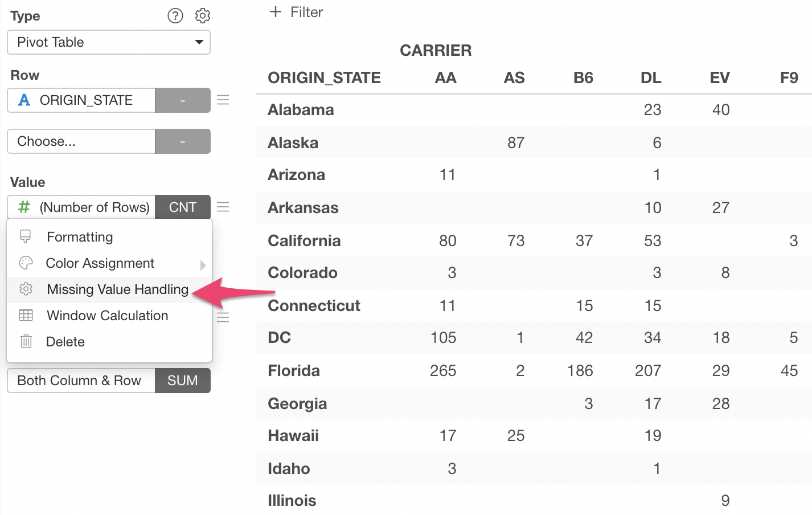
Task: Click the plus icon to add Filter
Action: 276,12
